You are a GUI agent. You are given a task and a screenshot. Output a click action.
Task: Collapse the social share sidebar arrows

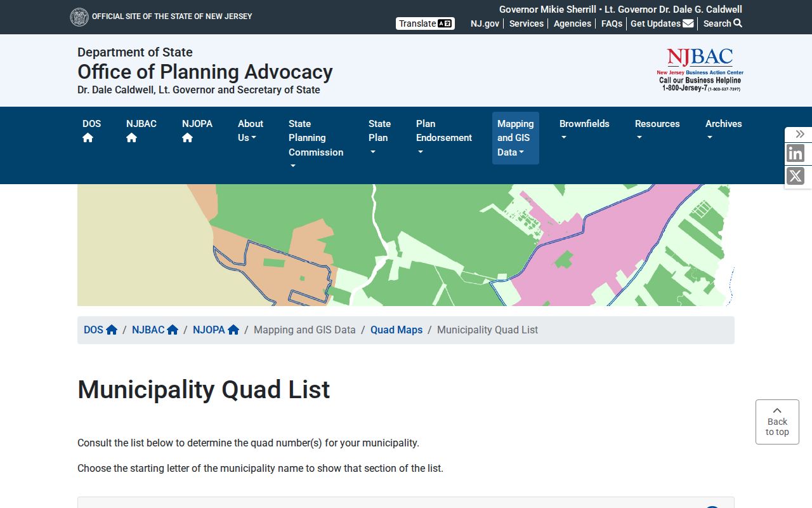(x=799, y=134)
